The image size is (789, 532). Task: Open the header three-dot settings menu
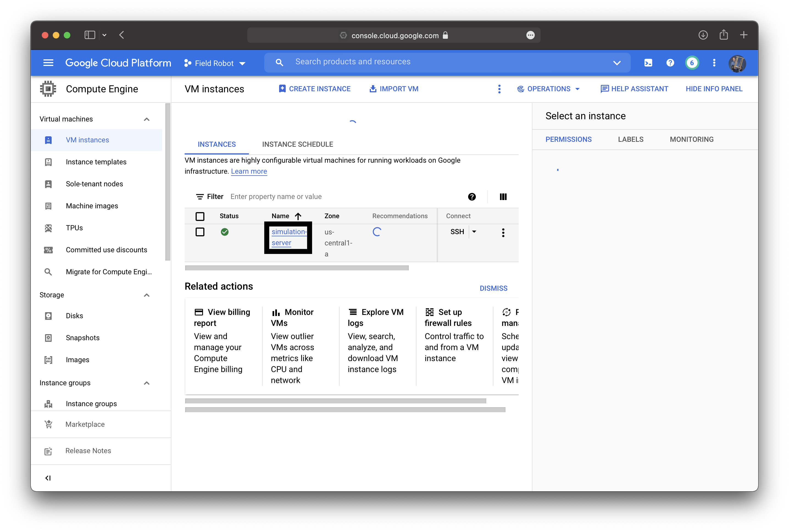click(714, 63)
